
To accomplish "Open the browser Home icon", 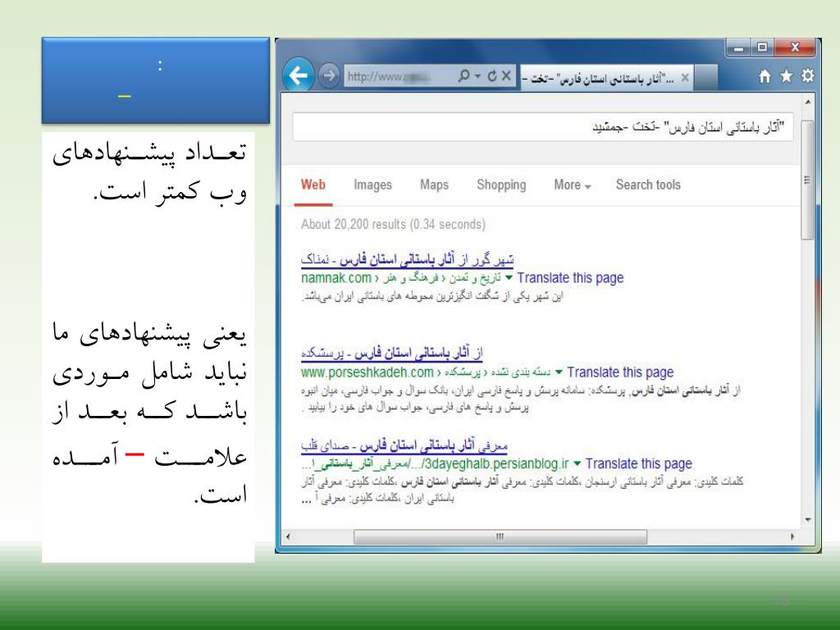I will (765, 76).
